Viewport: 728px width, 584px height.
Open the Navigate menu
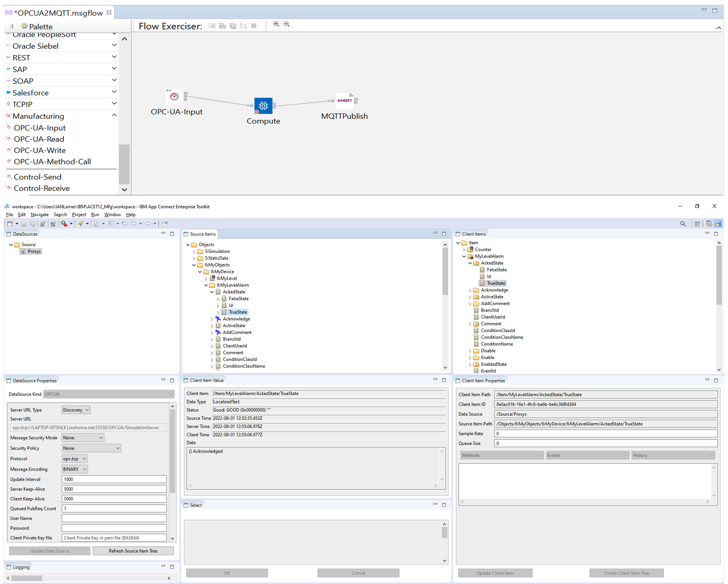40,215
